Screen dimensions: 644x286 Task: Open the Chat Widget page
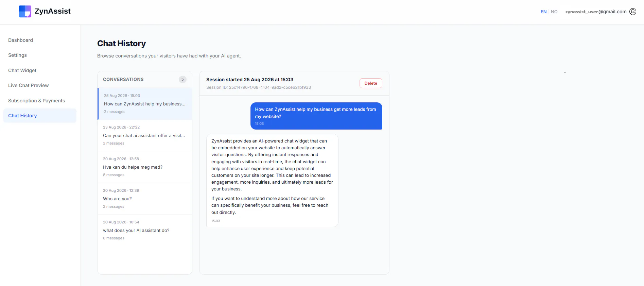(x=22, y=70)
